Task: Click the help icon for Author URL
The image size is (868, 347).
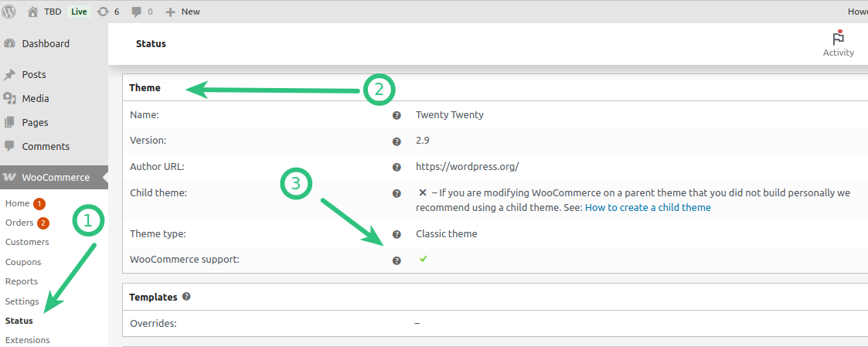Action: (x=397, y=167)
